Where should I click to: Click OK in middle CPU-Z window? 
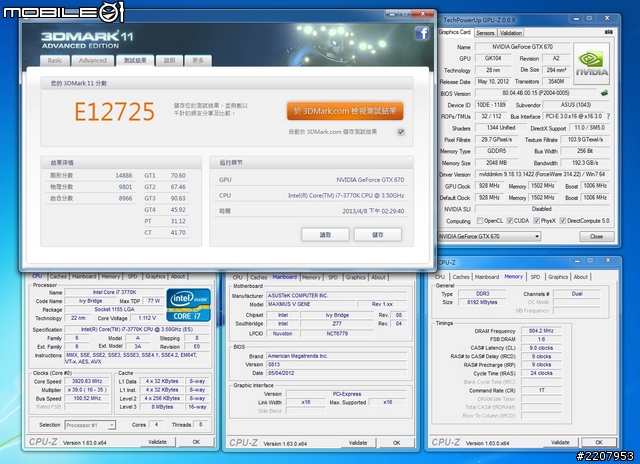tap(397, 443)
